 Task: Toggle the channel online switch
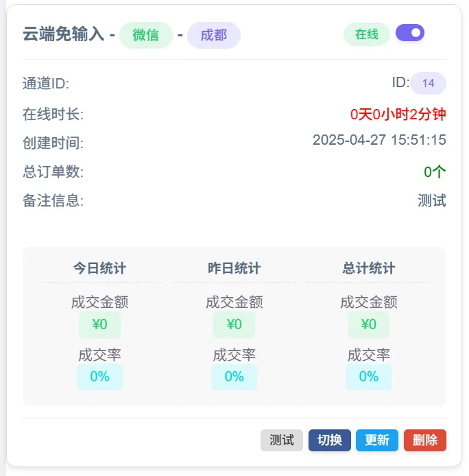[410, 33]
